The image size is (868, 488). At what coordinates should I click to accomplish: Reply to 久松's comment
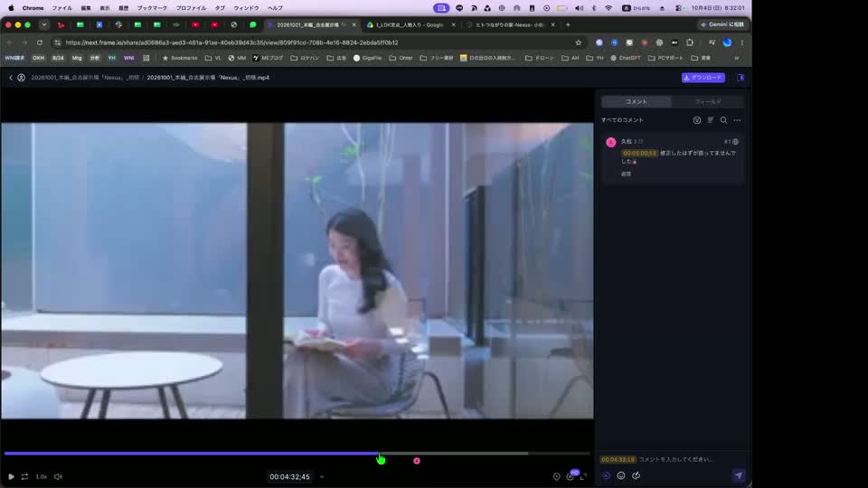[x=626, y=174]
